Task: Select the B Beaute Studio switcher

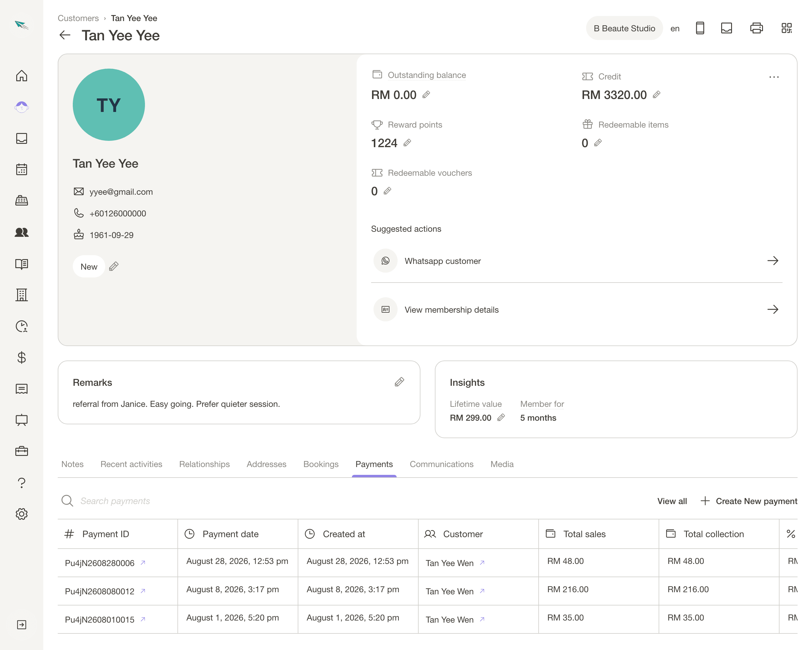Action: 624,28
